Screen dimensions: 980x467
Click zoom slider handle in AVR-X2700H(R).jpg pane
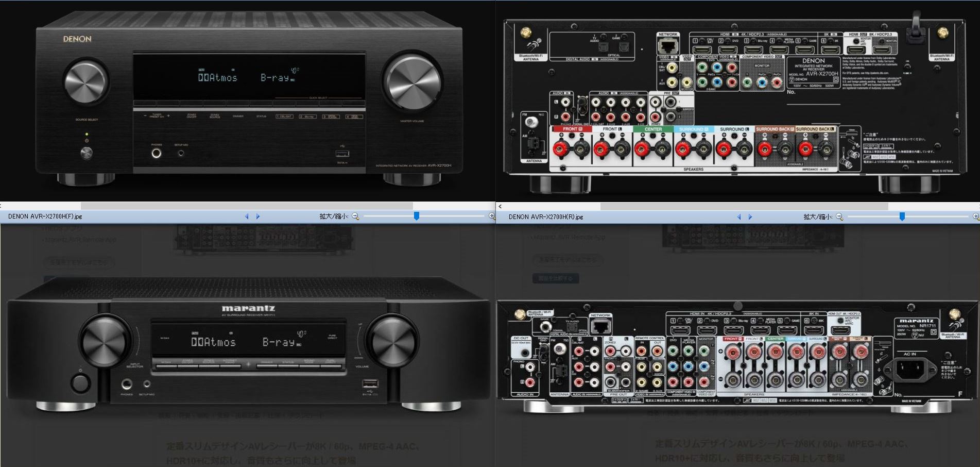pyautogui.click(x=902, y=217)
